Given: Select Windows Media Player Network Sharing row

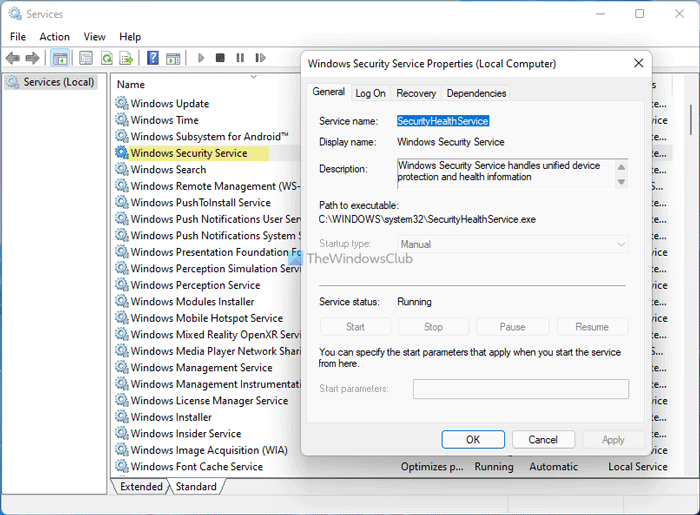Looking at the screenshot, I should click(x=208, y=351).
